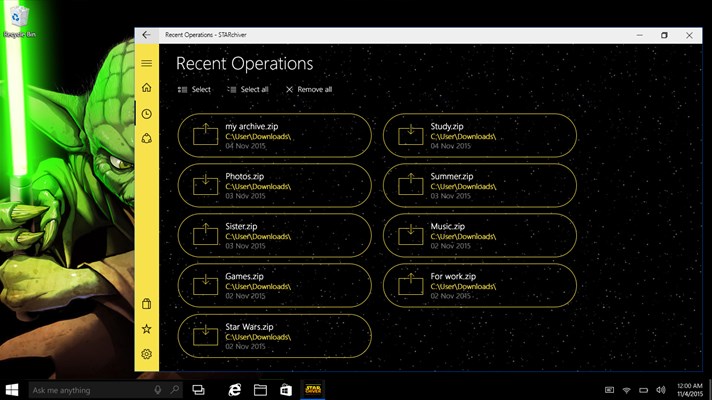
Task: Click the extract icon on Star Wars.zip
Action: pos(205,335)
